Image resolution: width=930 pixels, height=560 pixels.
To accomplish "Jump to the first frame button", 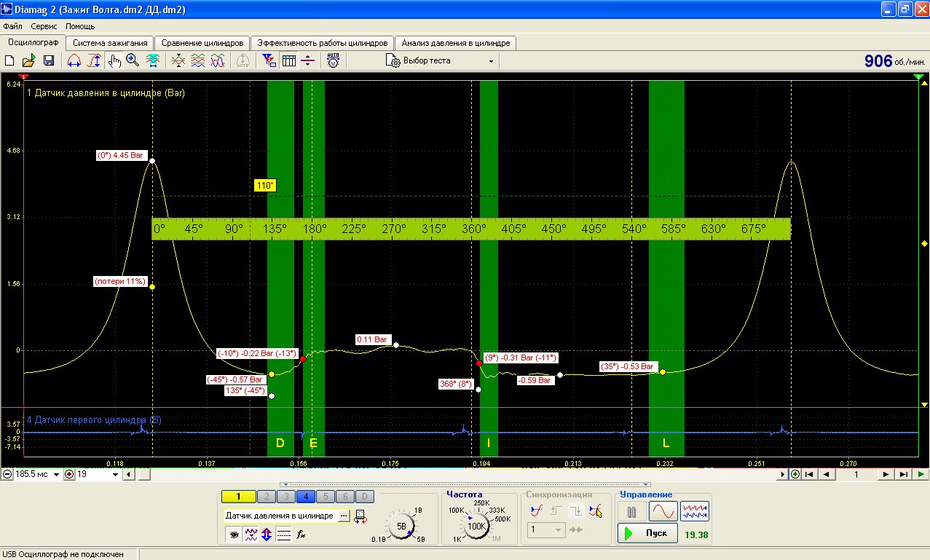I will coord(809,474).
